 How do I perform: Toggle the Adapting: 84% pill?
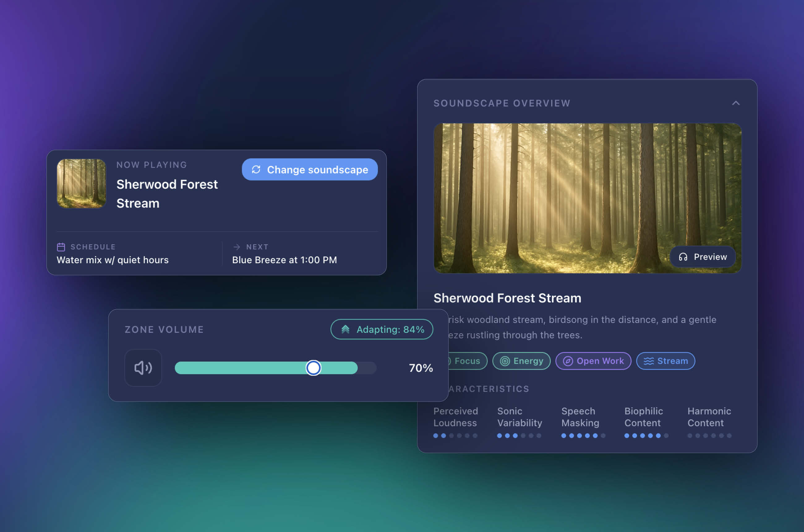coord(382,329)
